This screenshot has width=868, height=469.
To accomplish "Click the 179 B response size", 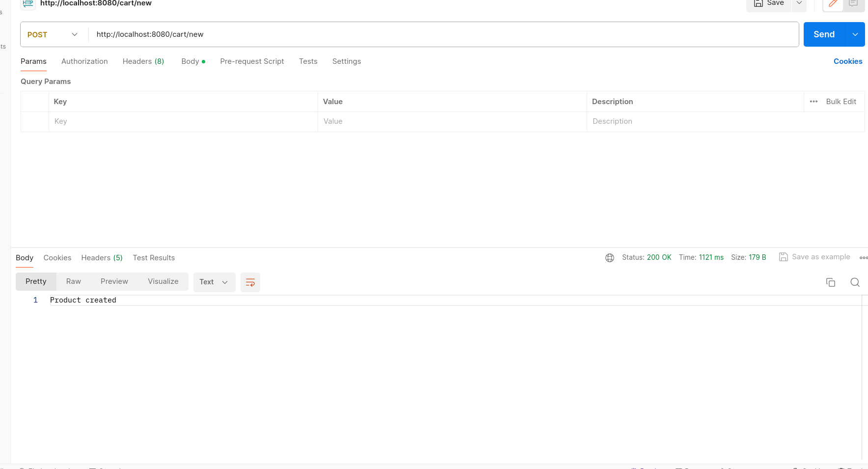I will [757, 257].
